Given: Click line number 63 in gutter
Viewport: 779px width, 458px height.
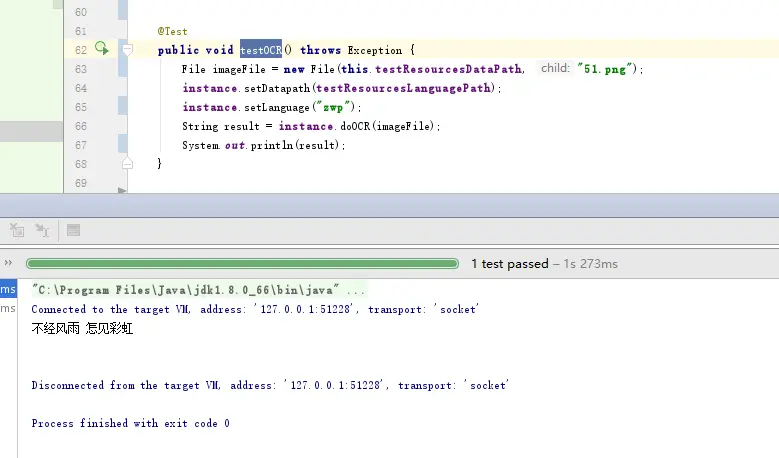Looking at the screenshot, I should click(x=81, y=69).
